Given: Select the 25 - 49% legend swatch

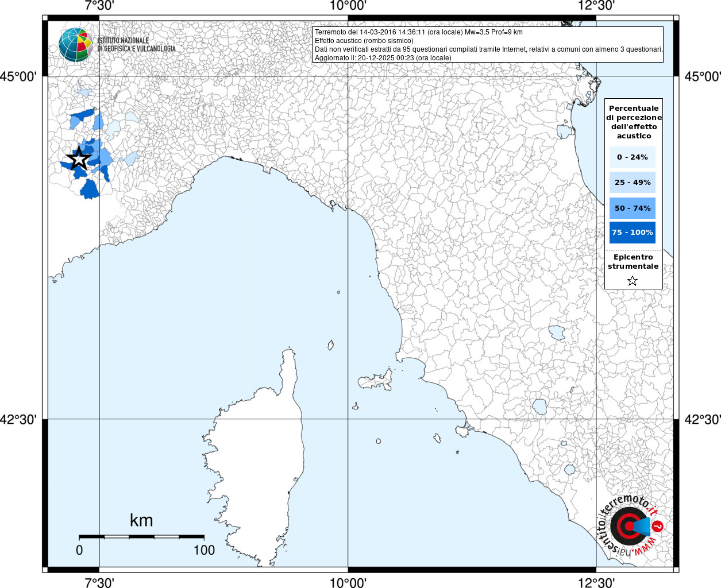Looking at the screenshot, I should click(x=633, y=182).
